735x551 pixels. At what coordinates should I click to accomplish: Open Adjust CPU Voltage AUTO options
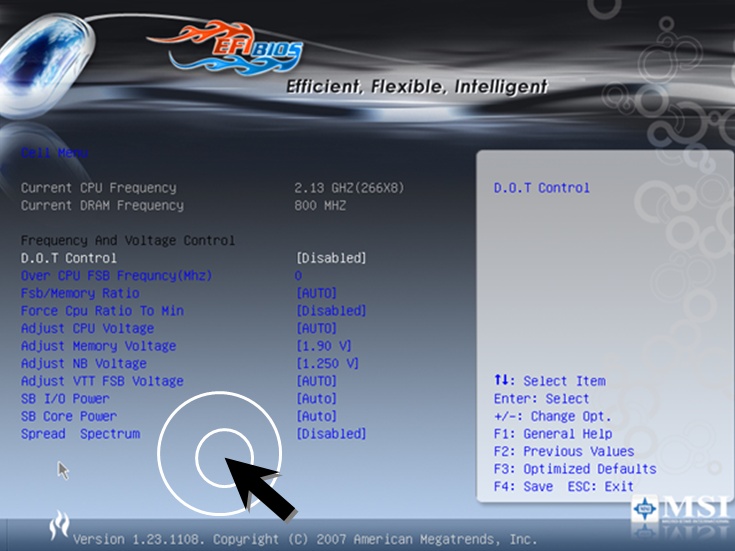coord(316,328)
